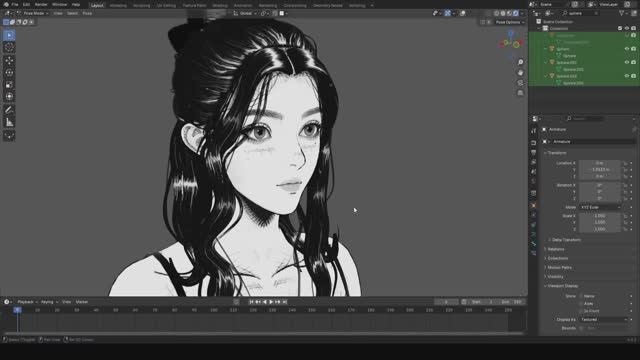Image resolution: width=640 pixels, height=360 pixels.
Task: Hide Sphere.001 object via eye icon
Action: click(x=627, y=62)
